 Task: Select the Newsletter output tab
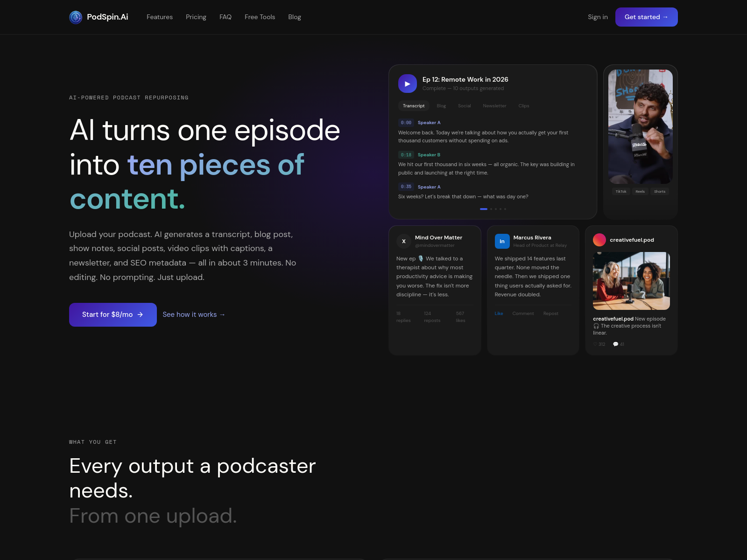(494, 106)
